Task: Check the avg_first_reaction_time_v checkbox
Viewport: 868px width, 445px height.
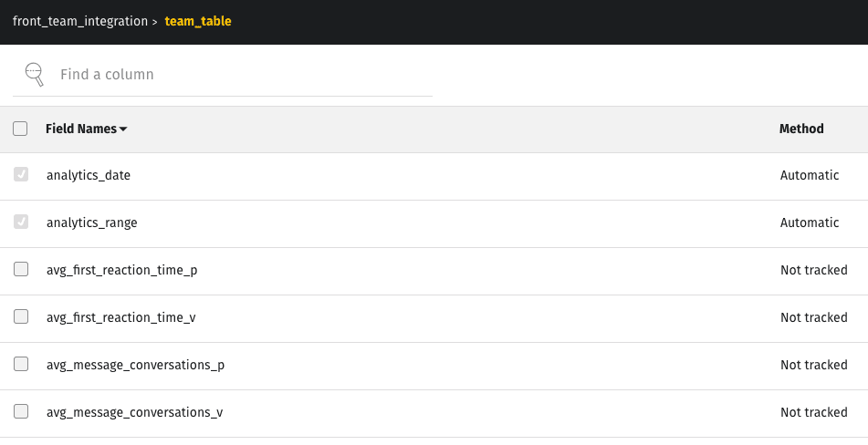Action: point(21,316)
